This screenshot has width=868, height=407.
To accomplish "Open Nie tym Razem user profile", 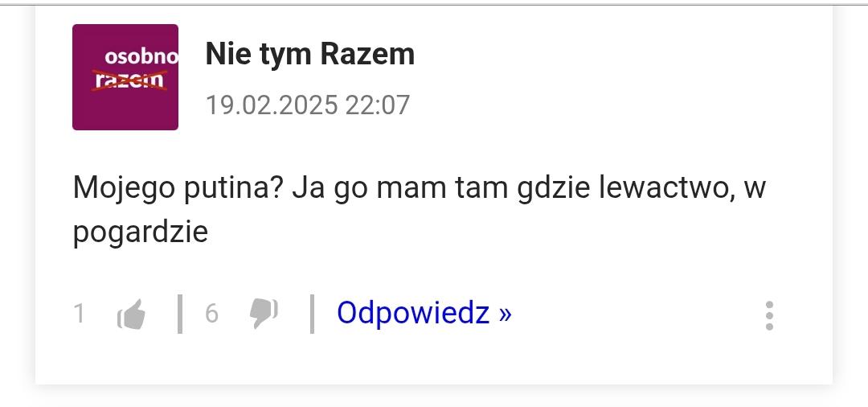I will (310, 54).
